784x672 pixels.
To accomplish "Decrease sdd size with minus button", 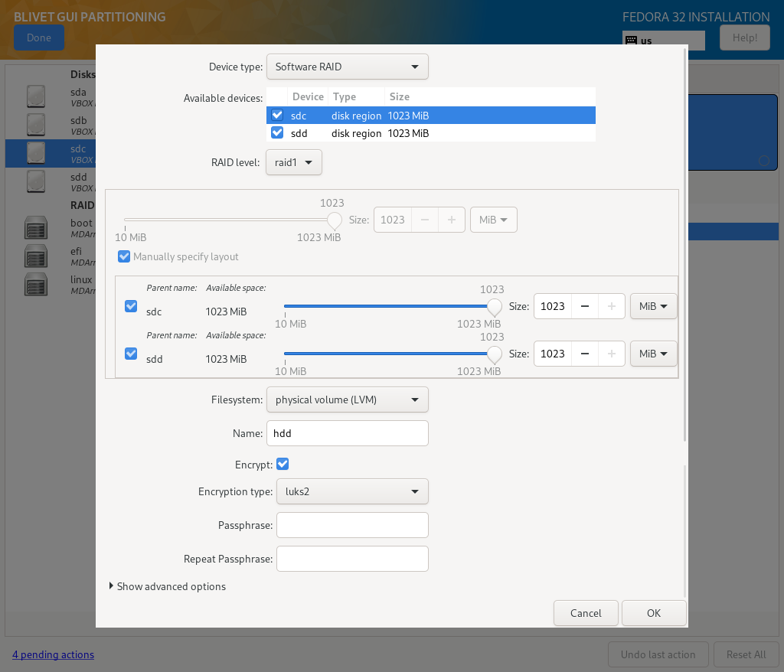I will tap(585, 354).
